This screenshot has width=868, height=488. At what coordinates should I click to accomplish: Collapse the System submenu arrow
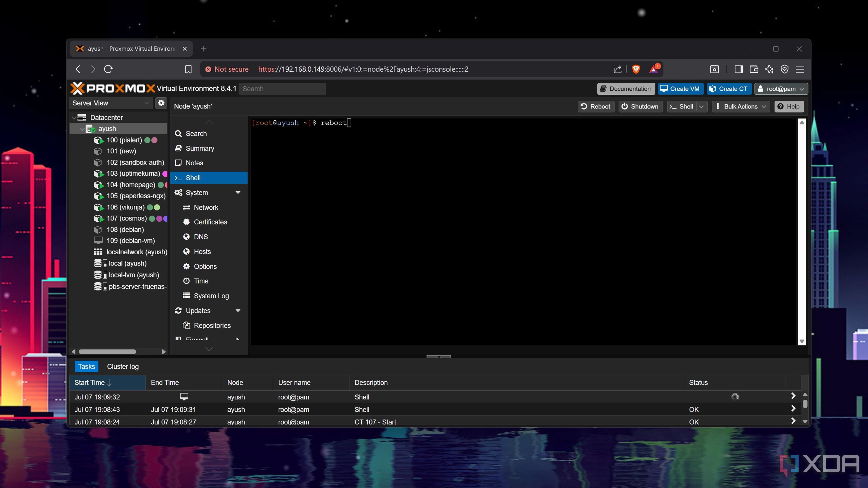coord(238,193)
